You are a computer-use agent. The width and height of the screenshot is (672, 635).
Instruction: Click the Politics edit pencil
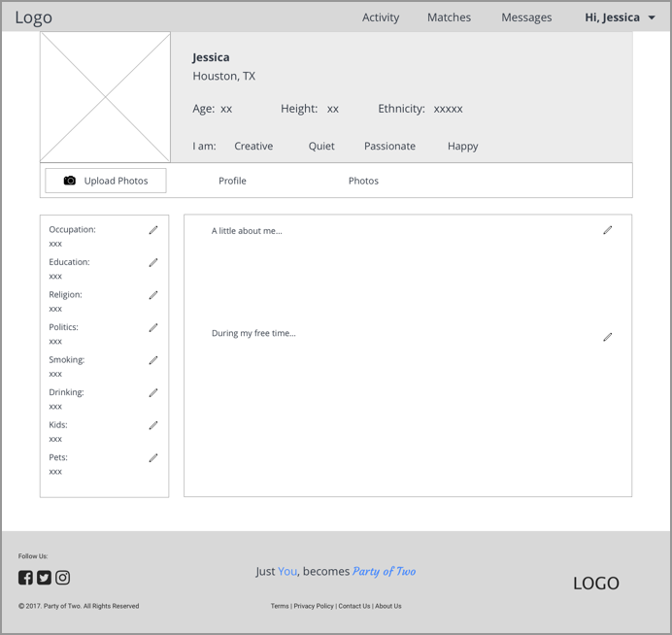(153, 328)
